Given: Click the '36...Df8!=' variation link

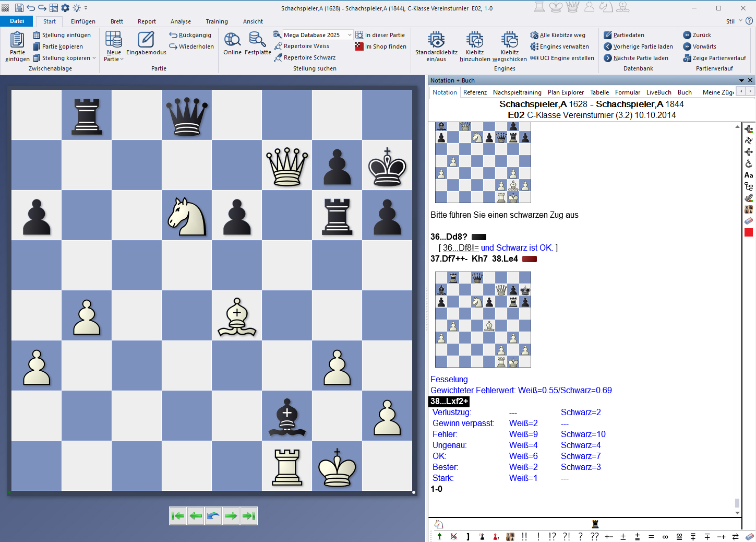Looking at the screenshot, I should pyautogui.click(x=461, y=248).
